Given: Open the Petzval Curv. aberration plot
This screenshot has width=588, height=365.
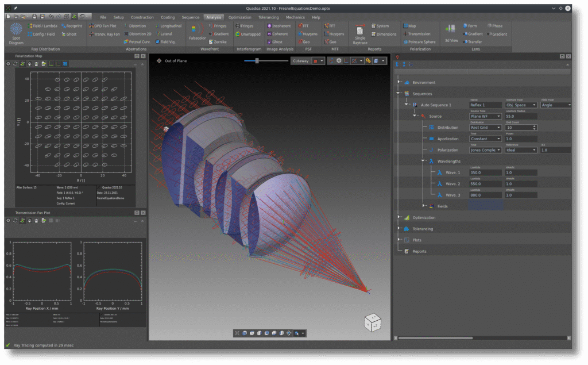Looking at the screenshot, I should [x=138, y=42].
